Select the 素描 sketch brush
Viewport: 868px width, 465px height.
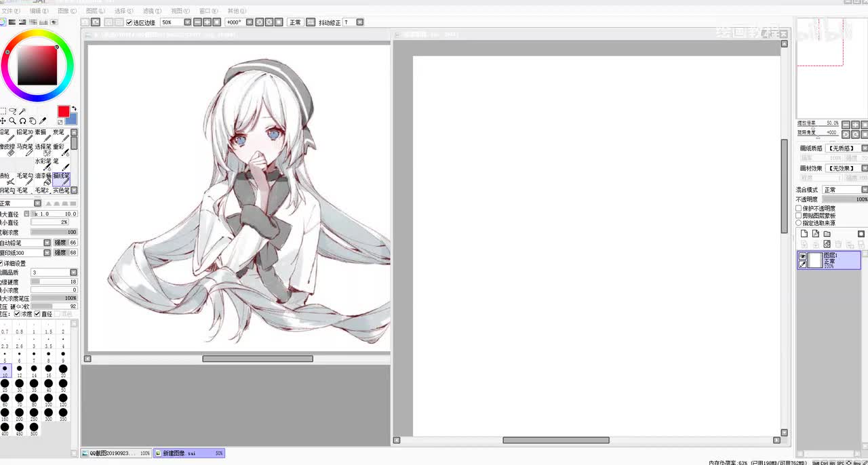[43, 136]
